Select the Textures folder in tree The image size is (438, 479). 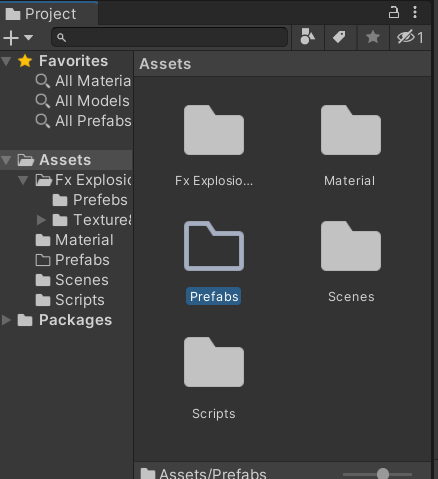102,220
